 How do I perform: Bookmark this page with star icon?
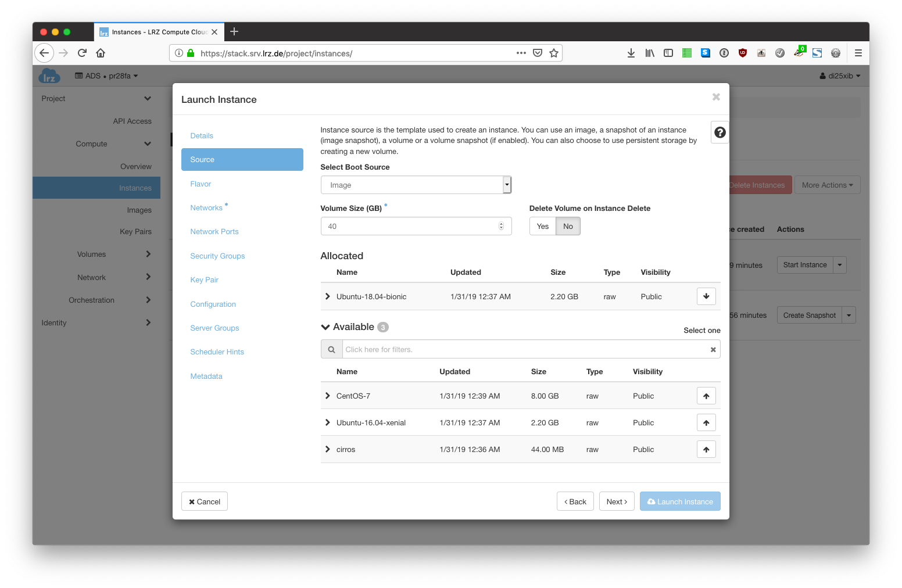click(554, 53)
